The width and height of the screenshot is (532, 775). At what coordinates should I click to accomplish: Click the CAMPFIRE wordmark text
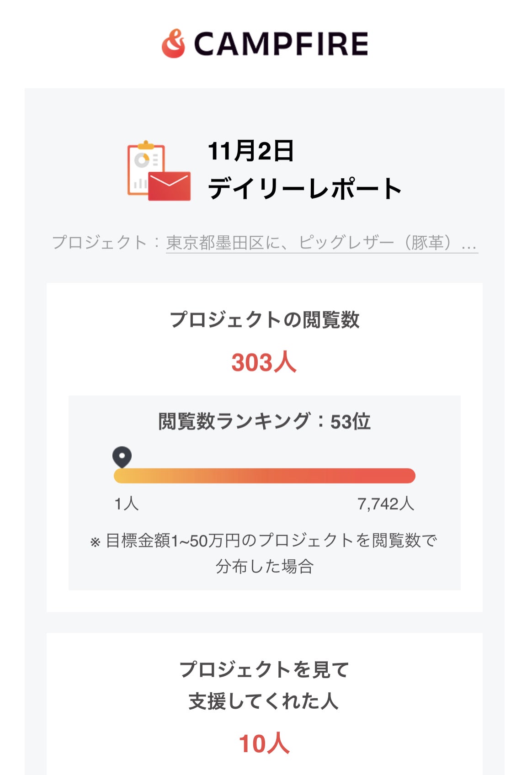click(281, 44)
